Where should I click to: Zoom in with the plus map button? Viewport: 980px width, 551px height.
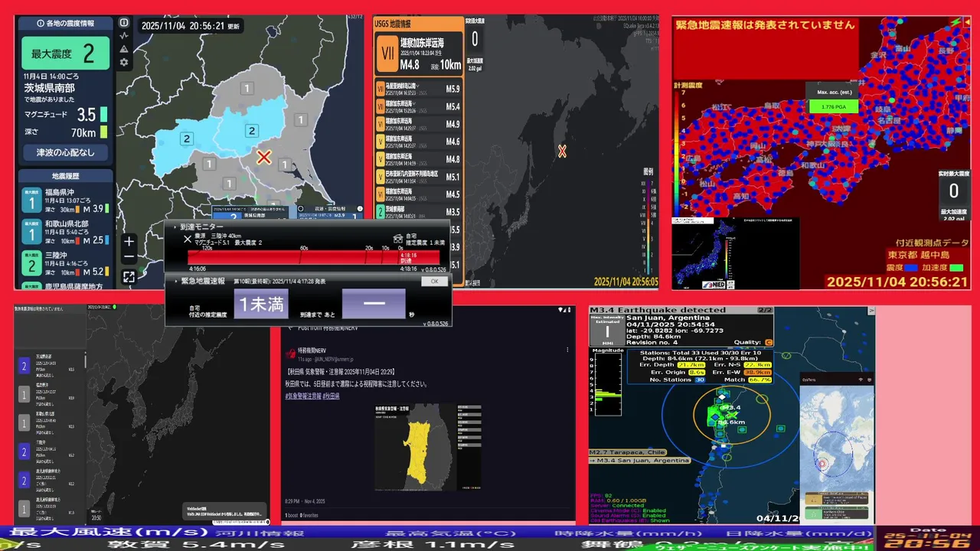point(129,241)
